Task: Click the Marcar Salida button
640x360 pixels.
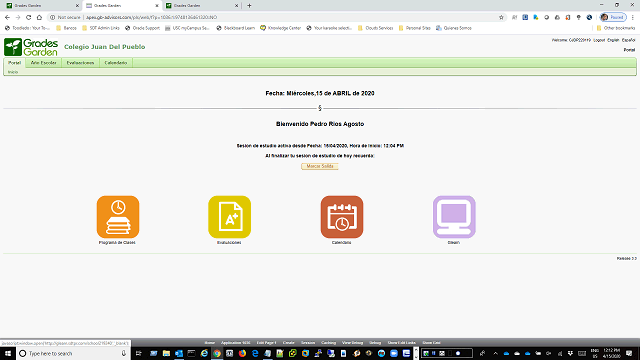Action: coord(320,166)
